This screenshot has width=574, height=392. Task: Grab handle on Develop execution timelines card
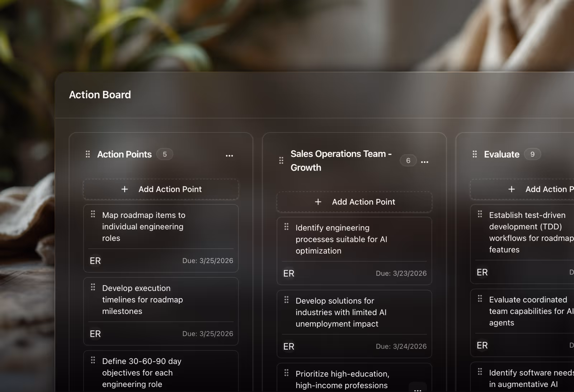[x=93, y=287]
